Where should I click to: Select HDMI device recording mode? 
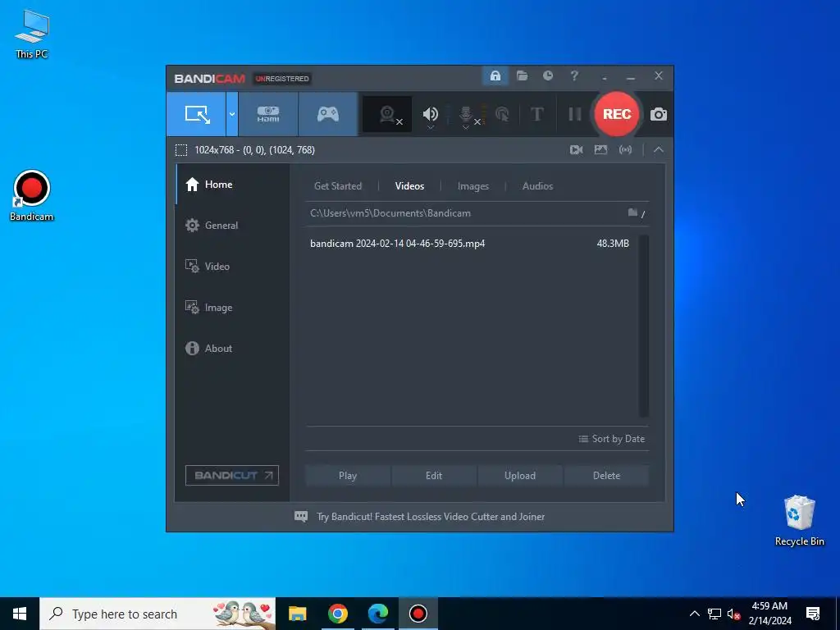click(268, 114)
